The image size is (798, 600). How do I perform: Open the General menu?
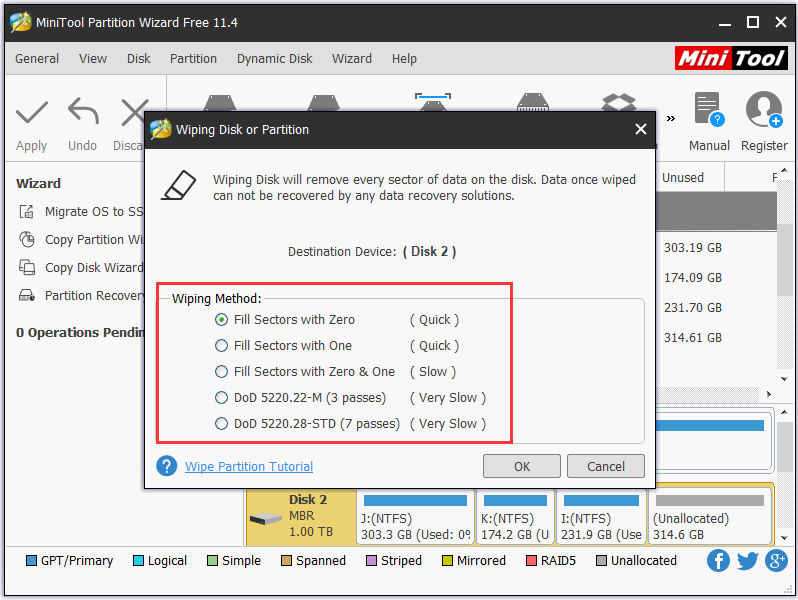tap(37, 59)
